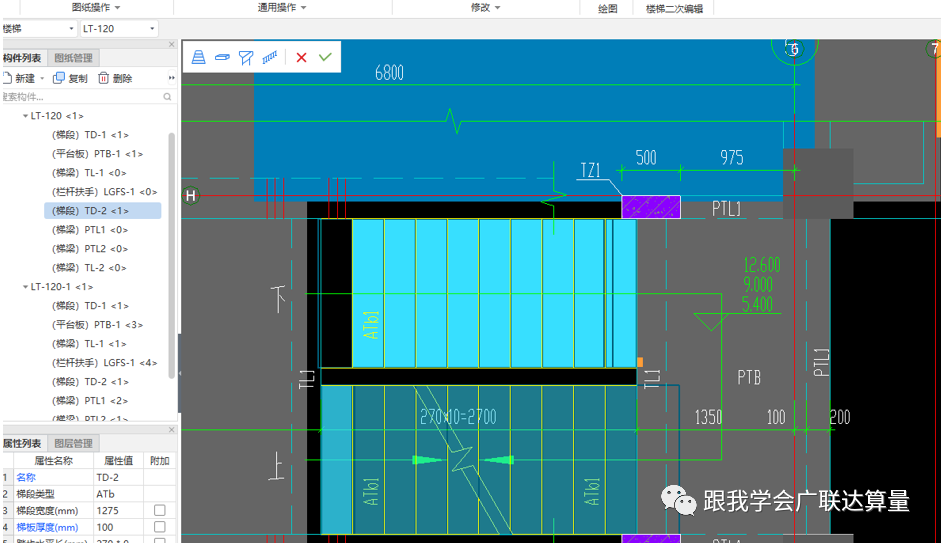Click the 删除 button label
941x543 pixels.
pyautogui.click(x=122, y=79)
